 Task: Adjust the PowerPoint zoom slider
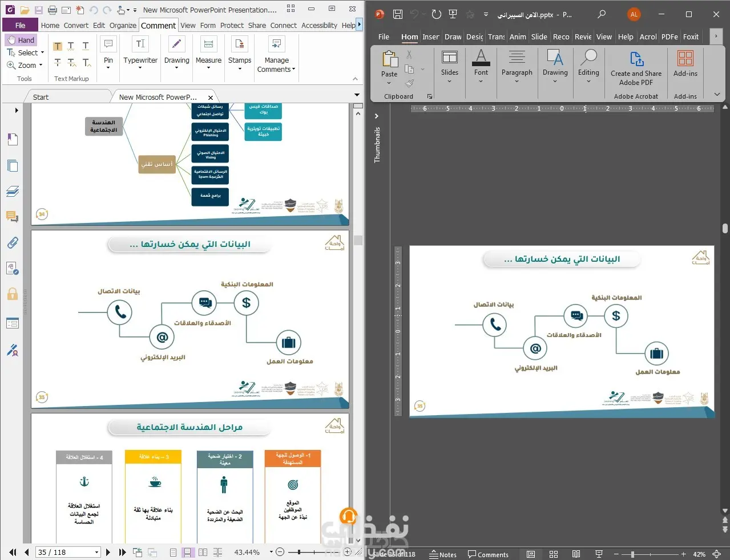point(632,554)
